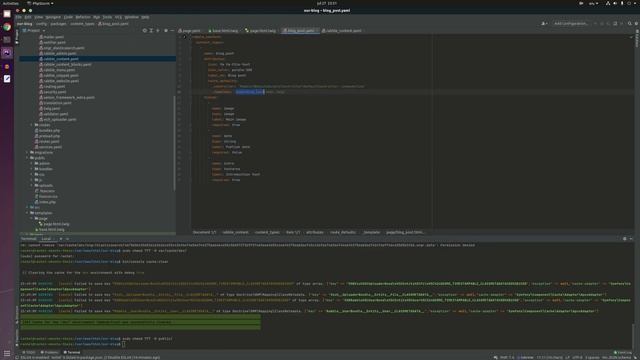Click the Search Everywhere magnifier icon
Image resolution: width=640 pixels, height=360 pixels.
pyautogui.click(x=630, y=24)
